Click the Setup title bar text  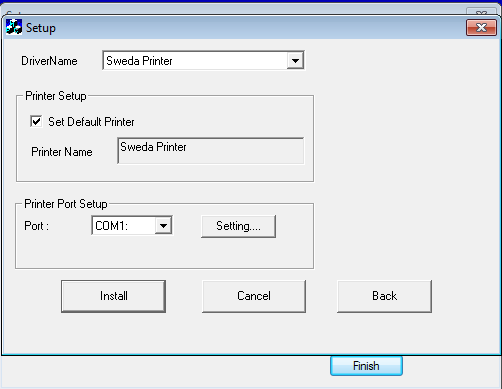41,28
